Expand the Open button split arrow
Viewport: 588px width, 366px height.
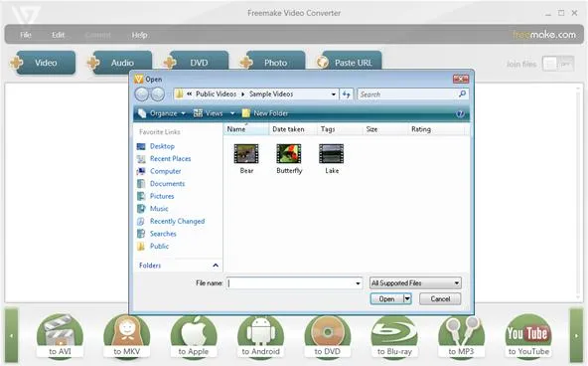coord(407,299)
